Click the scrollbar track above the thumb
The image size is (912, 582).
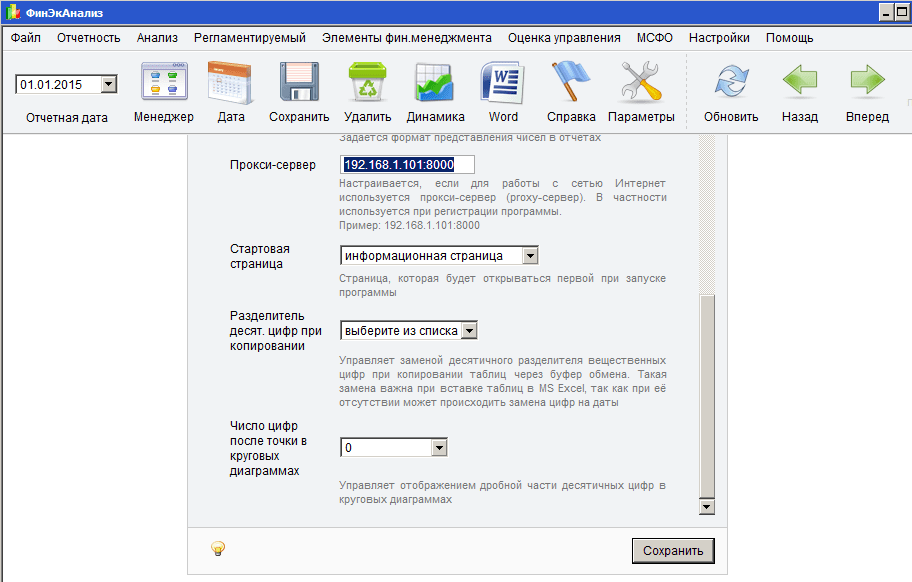tap(707, 215)
